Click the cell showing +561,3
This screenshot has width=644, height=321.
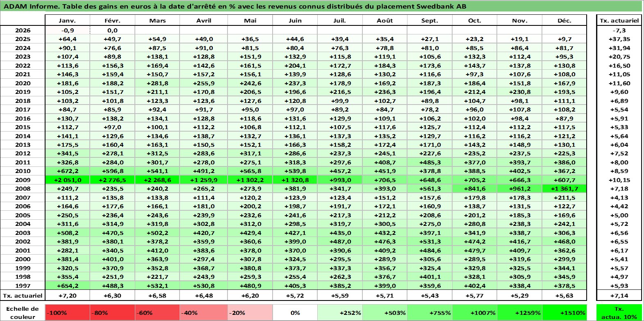click(x=430, y=189)
